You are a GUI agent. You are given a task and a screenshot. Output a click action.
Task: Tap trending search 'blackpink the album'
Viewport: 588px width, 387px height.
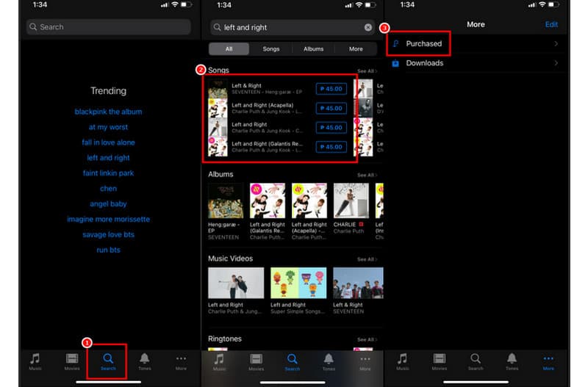[x=108, y=112]
